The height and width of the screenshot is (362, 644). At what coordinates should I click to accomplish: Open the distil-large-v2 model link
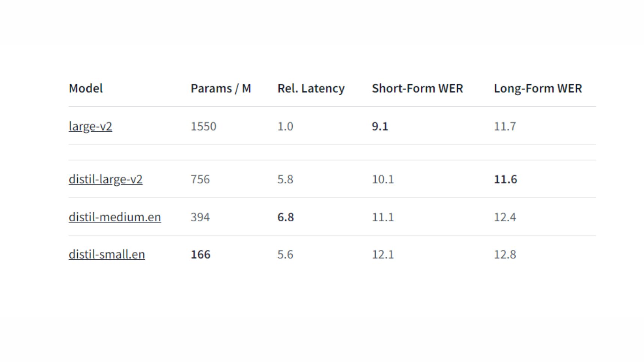coord(105,179)
